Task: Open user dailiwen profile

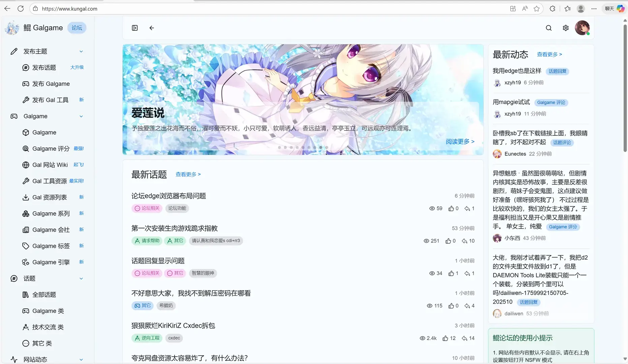Action: [x=514, y=313]
